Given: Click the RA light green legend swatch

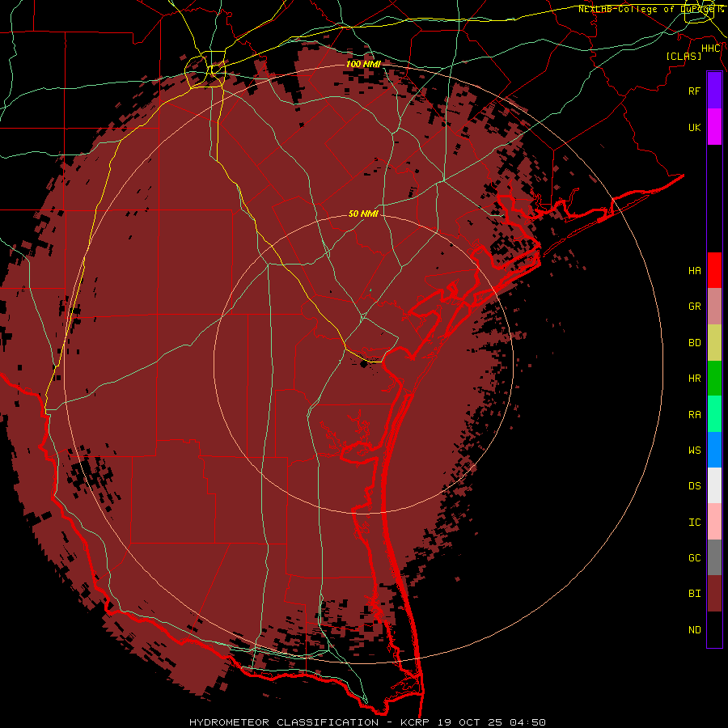Looking at the screenshot, I should tap(714, 414).
